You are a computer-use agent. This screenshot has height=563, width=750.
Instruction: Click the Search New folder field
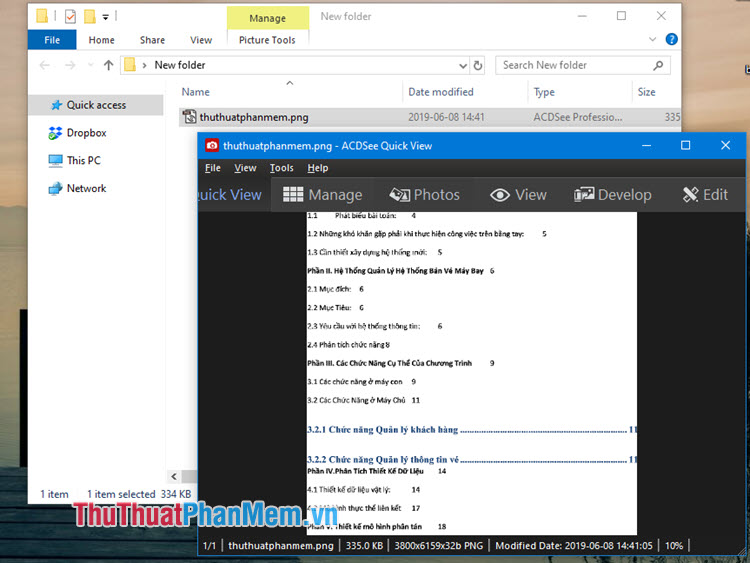[575, 65]
